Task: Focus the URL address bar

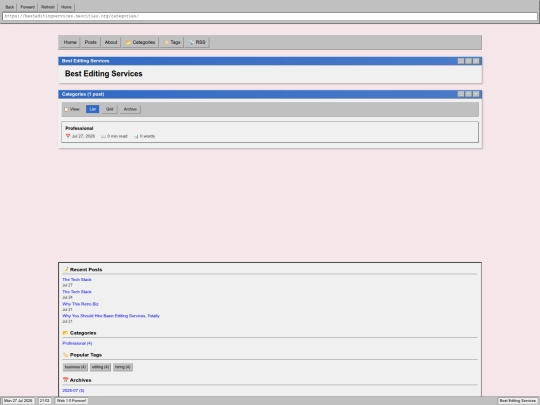Action: (x=270, y=16)
